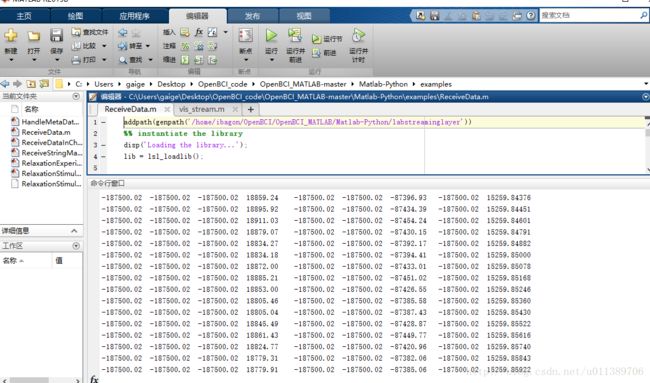The width and height of the screenshot is (650, 383).
Task: Collapse the details panel chevron
Action: 74,231
